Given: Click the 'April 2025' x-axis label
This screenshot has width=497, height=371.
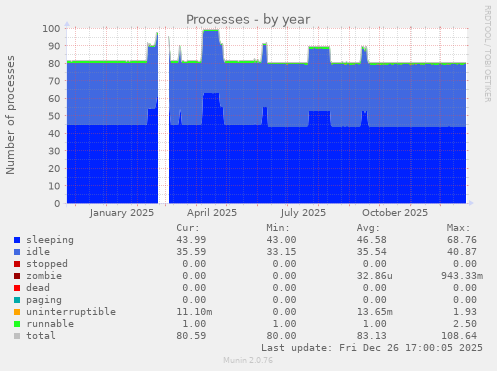Looking at the screenshot, I should coord(212,213).
